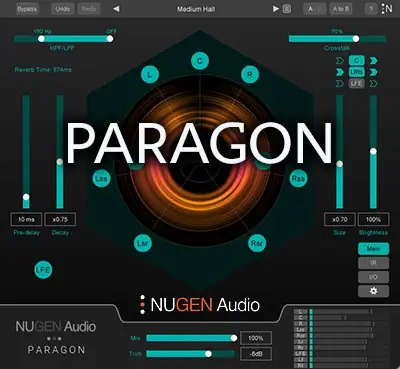
Task: Click the x0.70 size value field
Action: (x=340, y=219)
